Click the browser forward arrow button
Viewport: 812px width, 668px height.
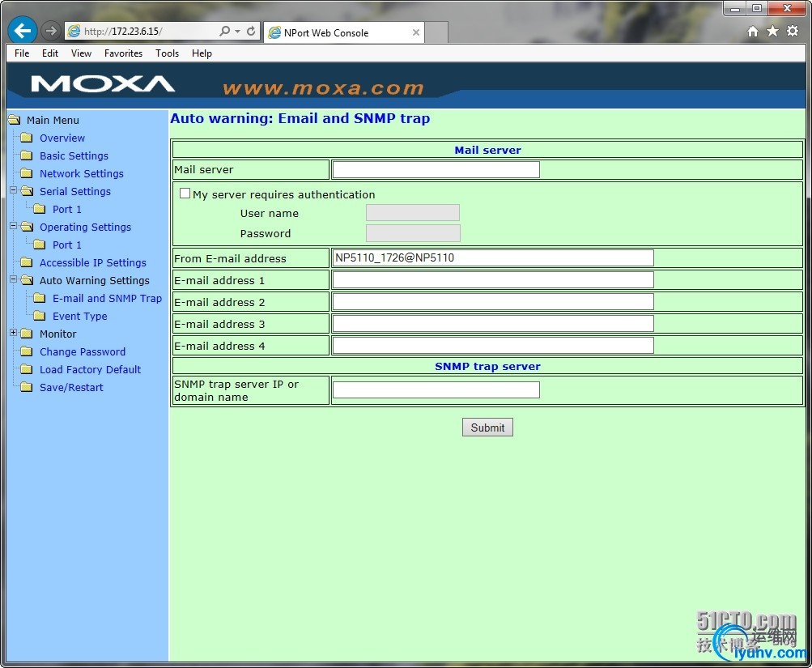50,31
